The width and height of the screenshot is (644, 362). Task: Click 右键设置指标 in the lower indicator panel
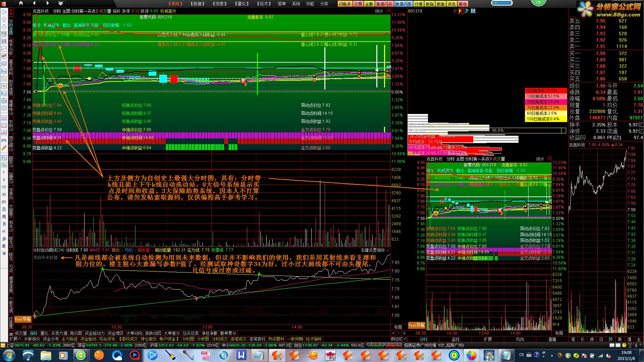point(373,250)
